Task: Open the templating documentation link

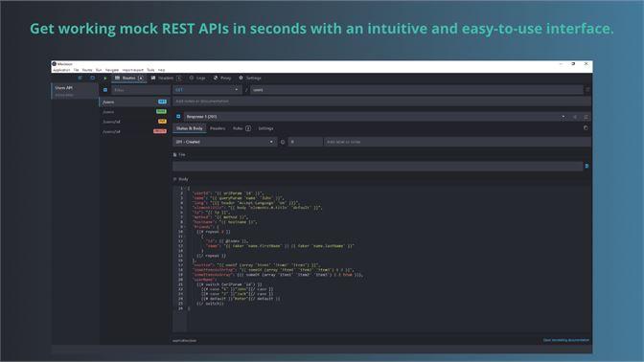Action: [x=566, y=340]
